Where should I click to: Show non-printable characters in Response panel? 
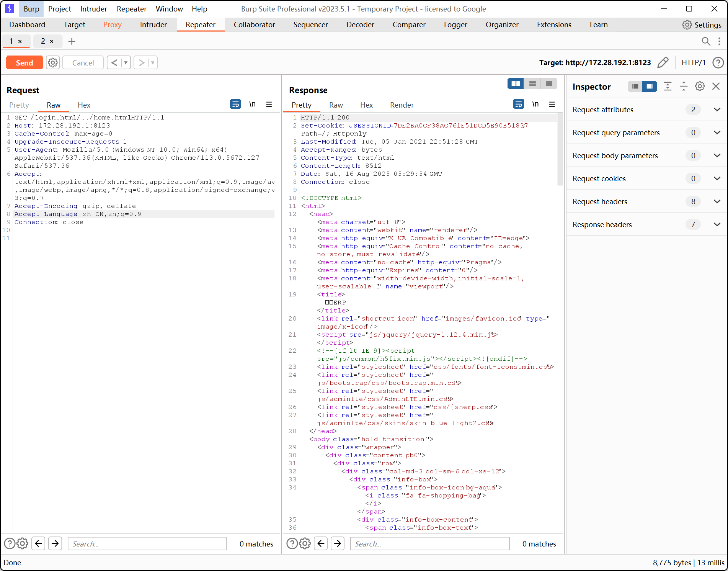tap(535, 104)
